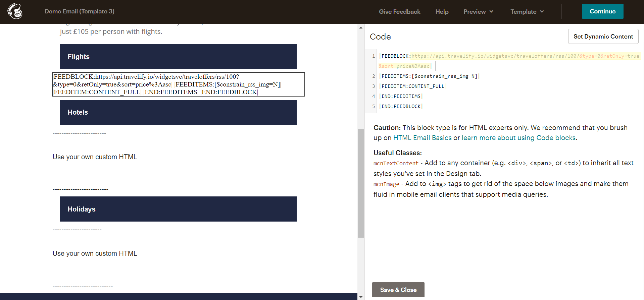
Task: Select the Hotels header block
Action: pos(178,112)
